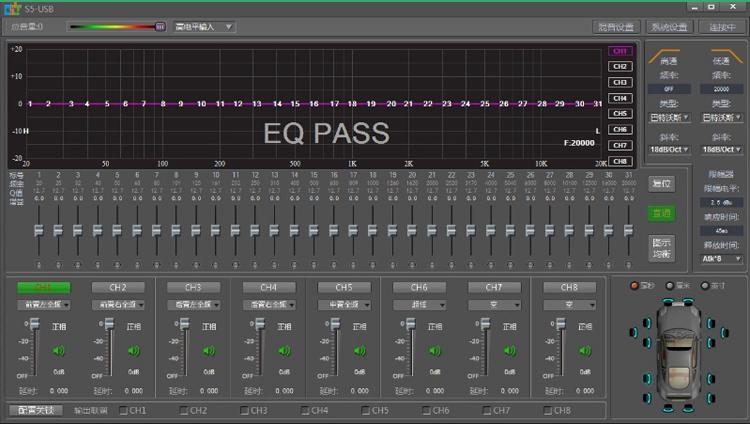Mute CH3 using the speaker icon

[x=208, y=350]
